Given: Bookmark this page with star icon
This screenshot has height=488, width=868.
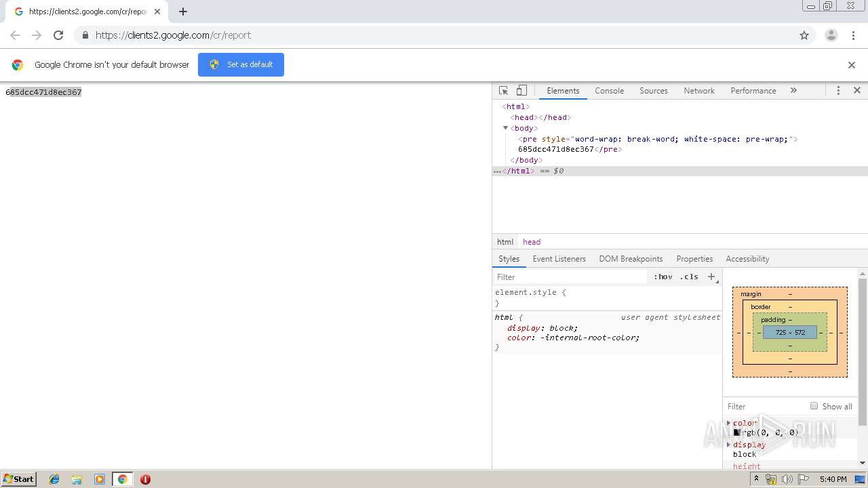Looking at the screenshot, I should (x=804, y=35).
